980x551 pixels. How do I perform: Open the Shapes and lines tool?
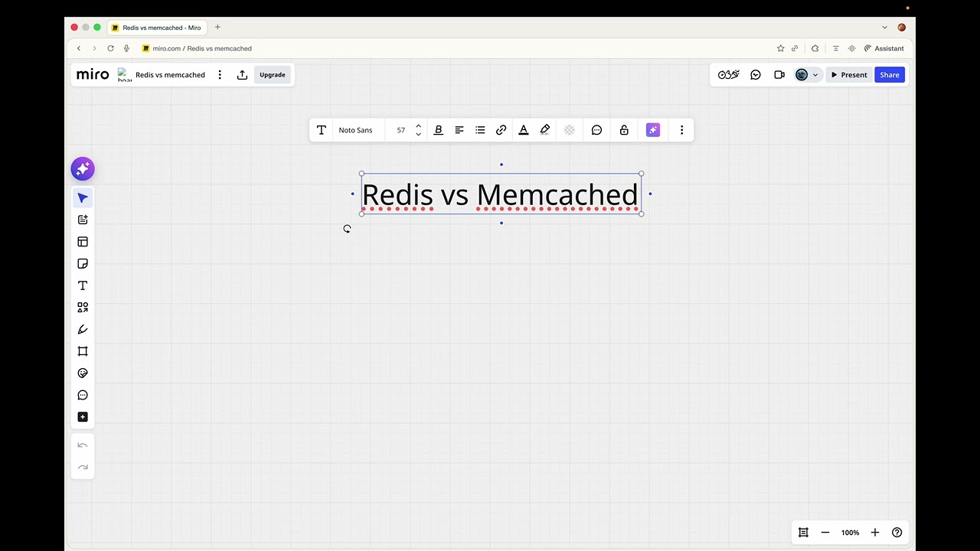click(83, 308)
